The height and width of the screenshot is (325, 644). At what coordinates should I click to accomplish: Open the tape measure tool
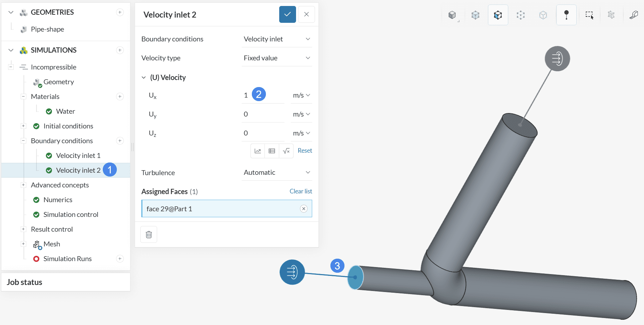[633, 15]
